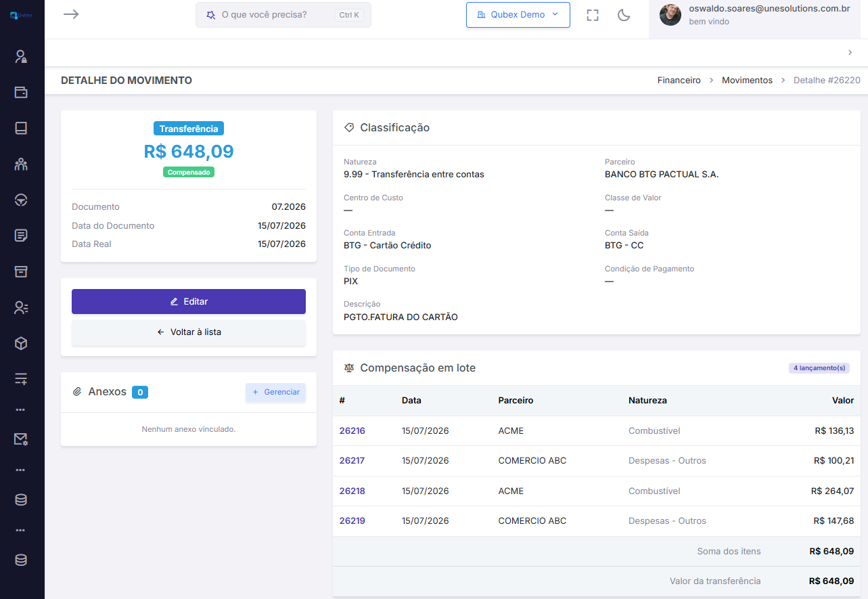Screen dimensions: 868x599
Task: Click the '4 lançamento(s)' badge
Action: click(819, 368)
